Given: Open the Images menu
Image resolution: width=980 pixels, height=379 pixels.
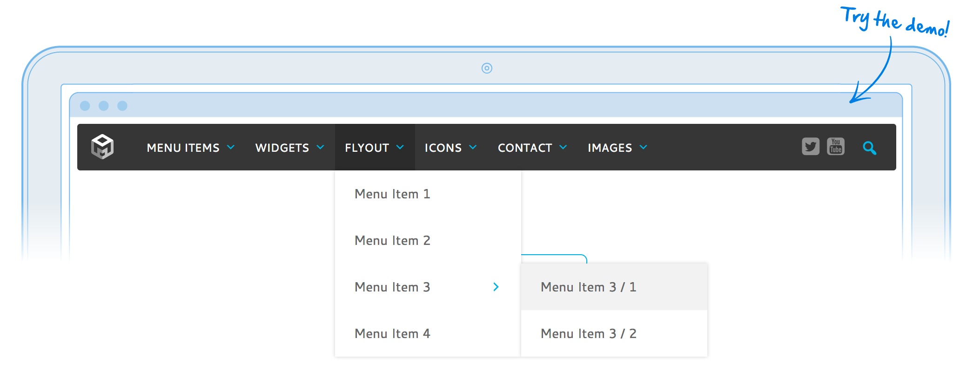Looking at the screenshot, I should [610, 148].
